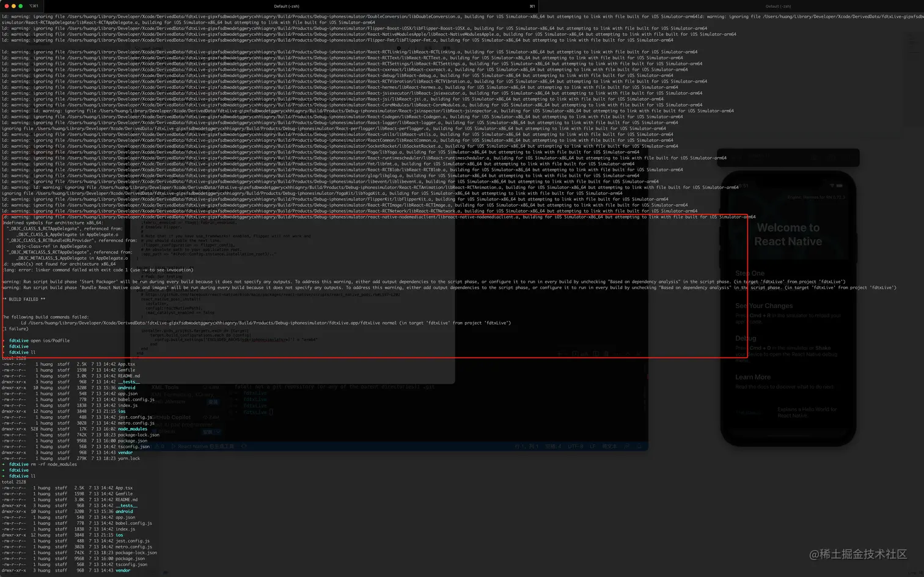924x577 pixels.
Task: Click the yarn.lock file row
Action: coord(71,458)
